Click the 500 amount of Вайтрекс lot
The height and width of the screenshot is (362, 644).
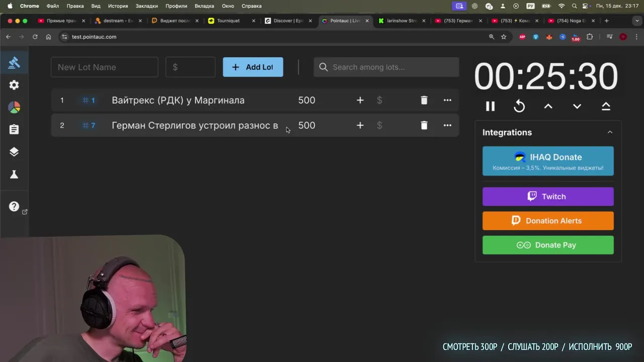(306, 100)
